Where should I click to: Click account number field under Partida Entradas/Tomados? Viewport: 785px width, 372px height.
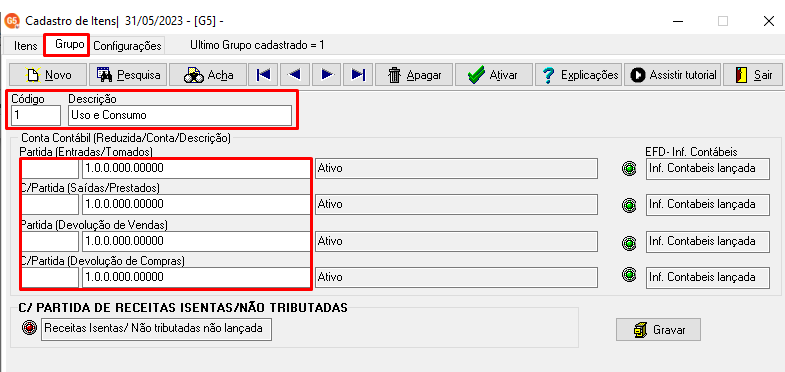(x=196, y=168)
